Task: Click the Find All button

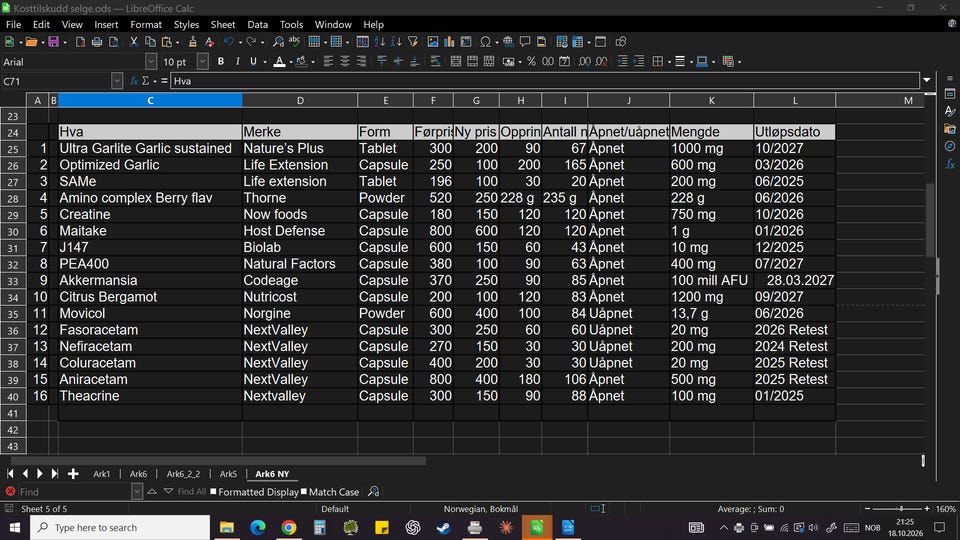Action: (192, 492)
